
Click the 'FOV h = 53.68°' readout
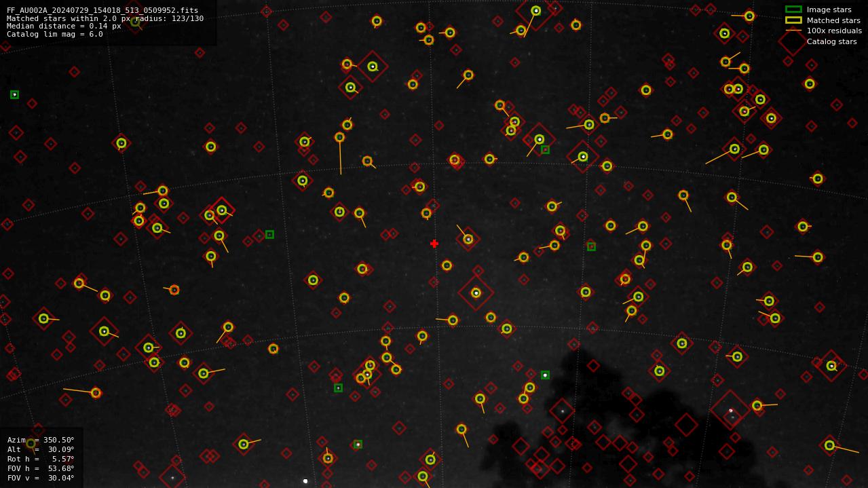41,468
